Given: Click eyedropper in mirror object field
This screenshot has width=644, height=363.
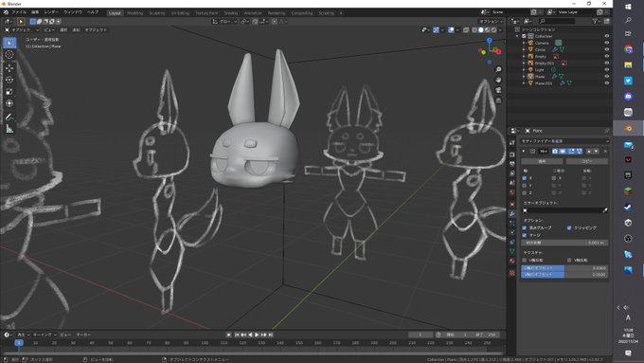Looking at the screenshot, I should tap(605, 210).
